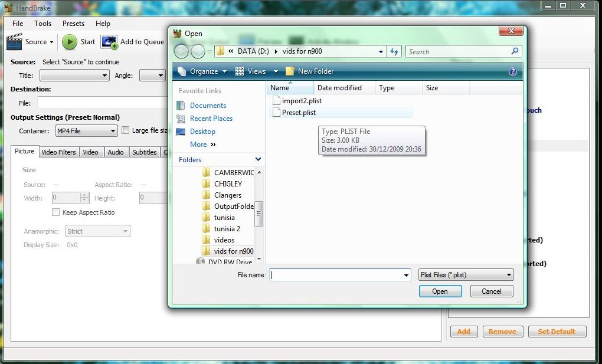Switch to the Audio tab
602x364 pixels.
(116, 152)
